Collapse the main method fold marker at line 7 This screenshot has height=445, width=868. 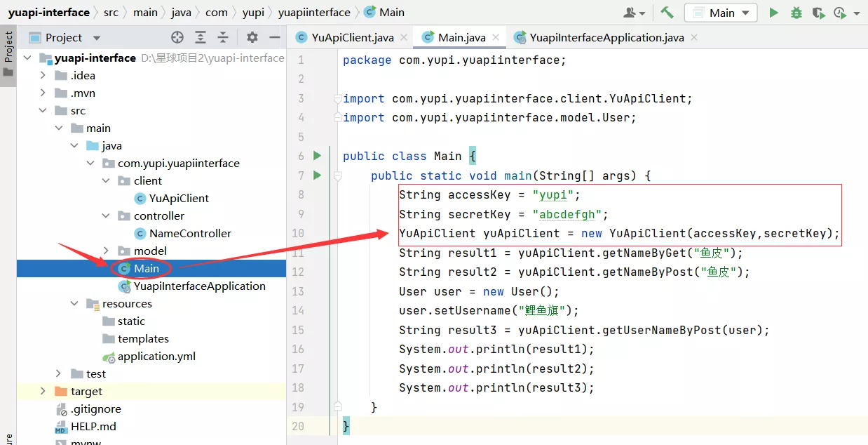pyautogui.click(x=337, y=175)
